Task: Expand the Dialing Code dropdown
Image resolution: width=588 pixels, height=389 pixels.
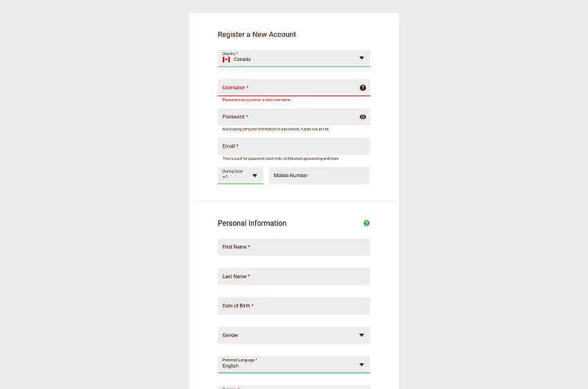Action: coord(255,176)
